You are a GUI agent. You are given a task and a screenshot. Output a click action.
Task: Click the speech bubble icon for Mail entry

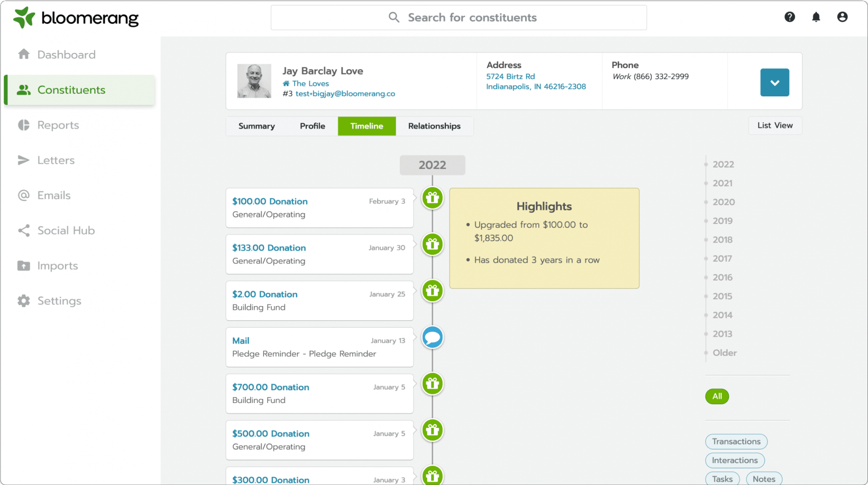433,337
